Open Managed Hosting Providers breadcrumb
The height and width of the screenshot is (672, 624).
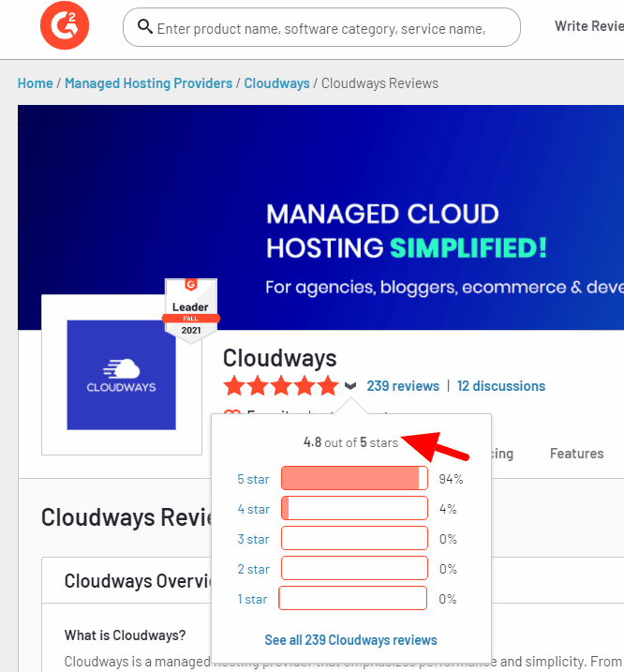tap(149, 83)
